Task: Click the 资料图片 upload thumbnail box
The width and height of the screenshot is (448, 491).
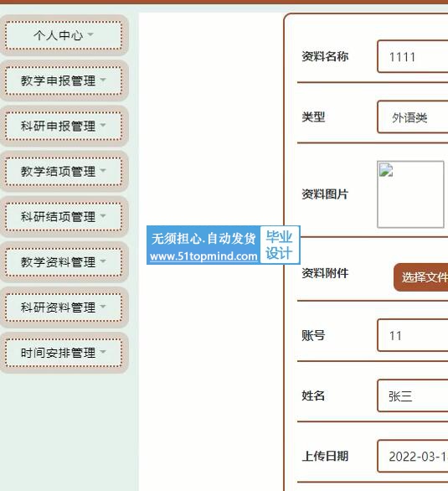Action: click(410, 194)
